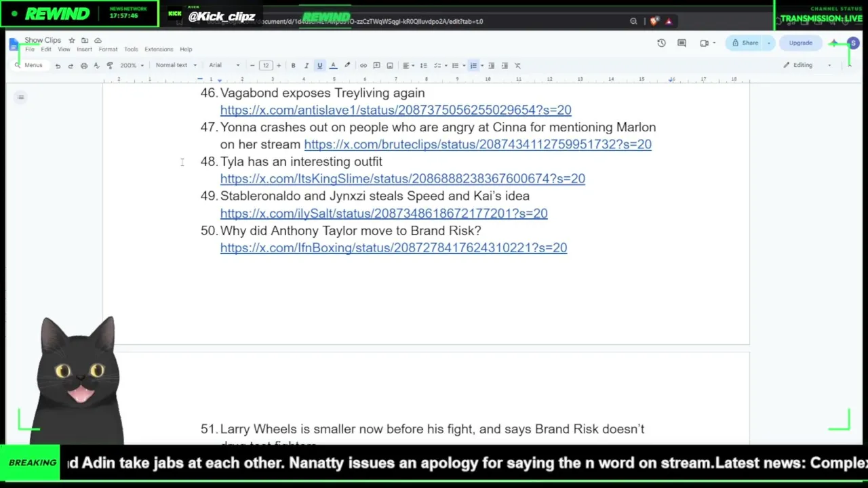Open the highlight color picker

coord(347,66)
